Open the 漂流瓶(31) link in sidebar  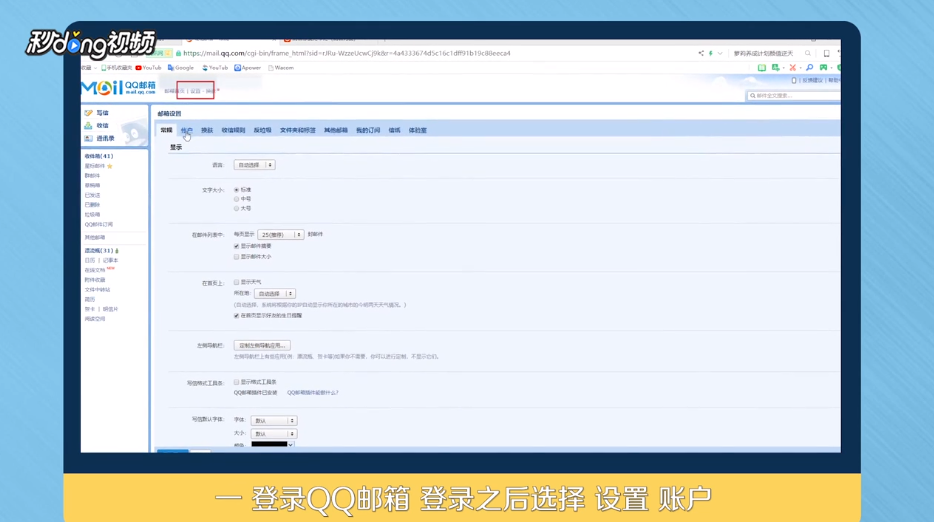click(99, 251)
